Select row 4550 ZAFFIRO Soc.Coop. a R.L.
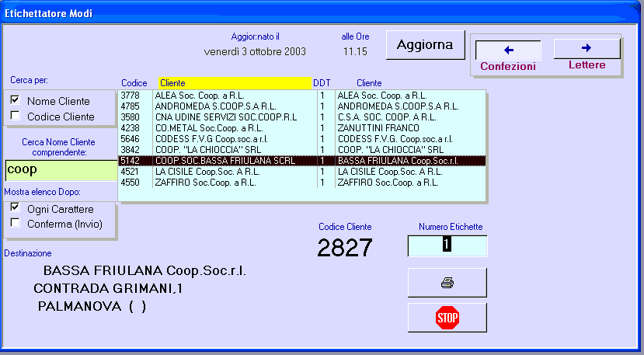Screen dimensions: 644x355 pos(302,183)
